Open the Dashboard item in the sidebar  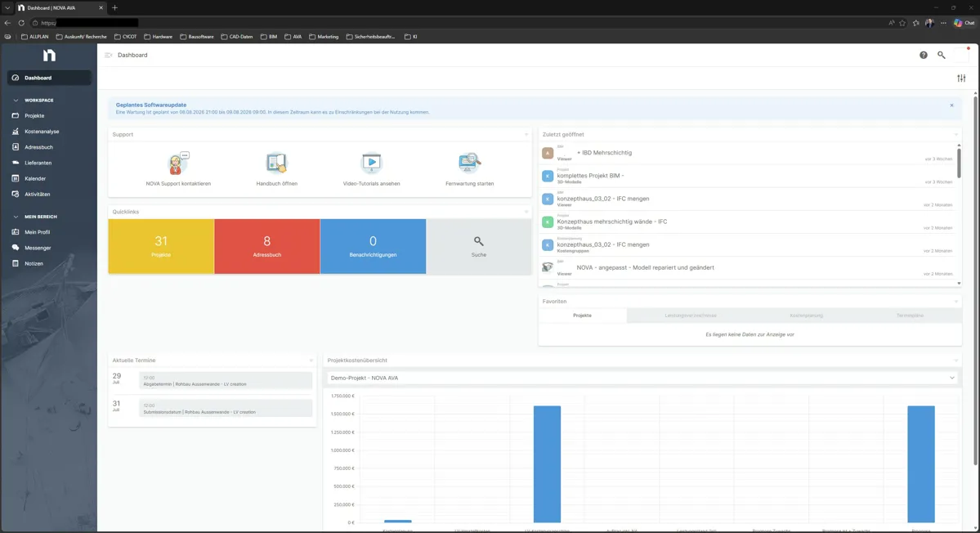pyautogui.click(x=49, y=78)
